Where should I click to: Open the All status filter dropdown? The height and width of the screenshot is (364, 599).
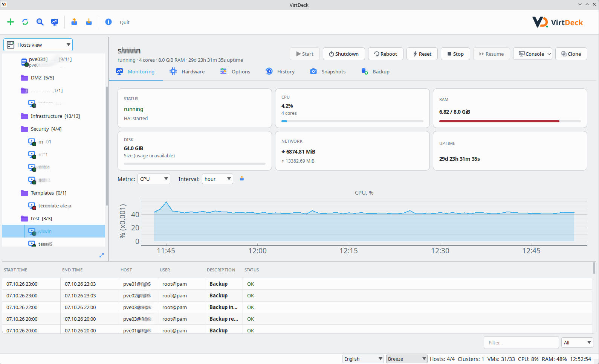tap(577, 343)
